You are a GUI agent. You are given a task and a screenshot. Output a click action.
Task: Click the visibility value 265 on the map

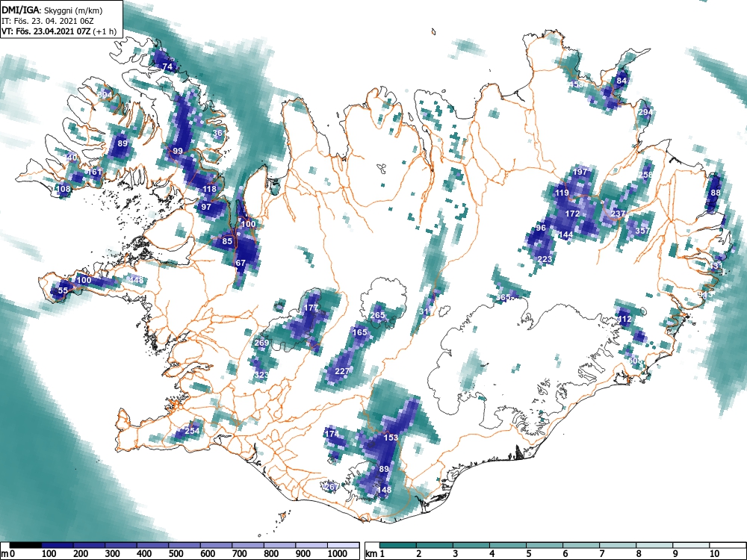pos(377,315)
